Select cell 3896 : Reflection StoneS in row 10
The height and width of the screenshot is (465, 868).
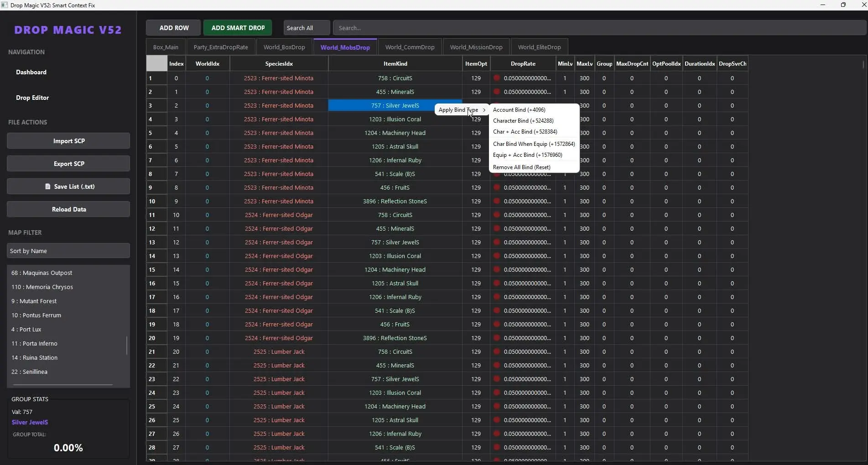tap(395, 201)
